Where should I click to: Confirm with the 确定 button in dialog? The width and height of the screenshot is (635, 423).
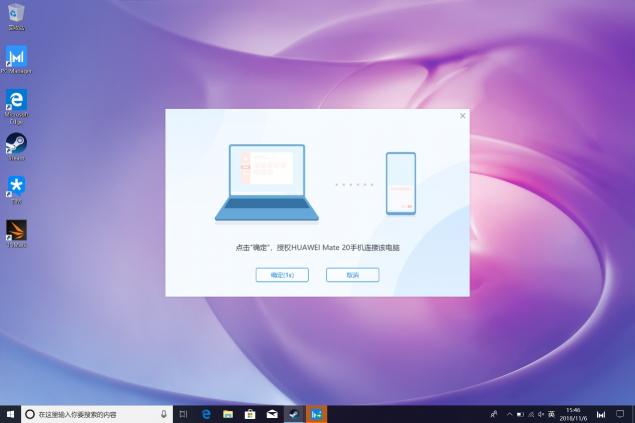[282, 275]
